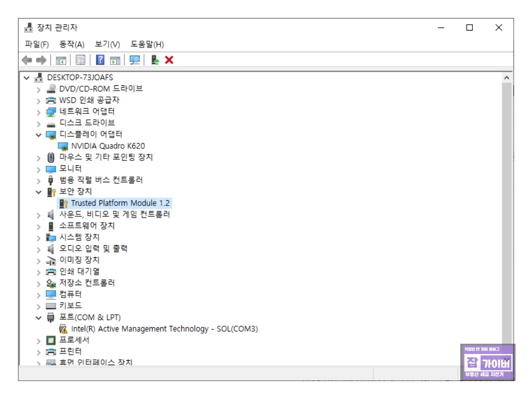Click the red X uninstall device icon
Screen dimensions: 532x399
tap(169, 60)
